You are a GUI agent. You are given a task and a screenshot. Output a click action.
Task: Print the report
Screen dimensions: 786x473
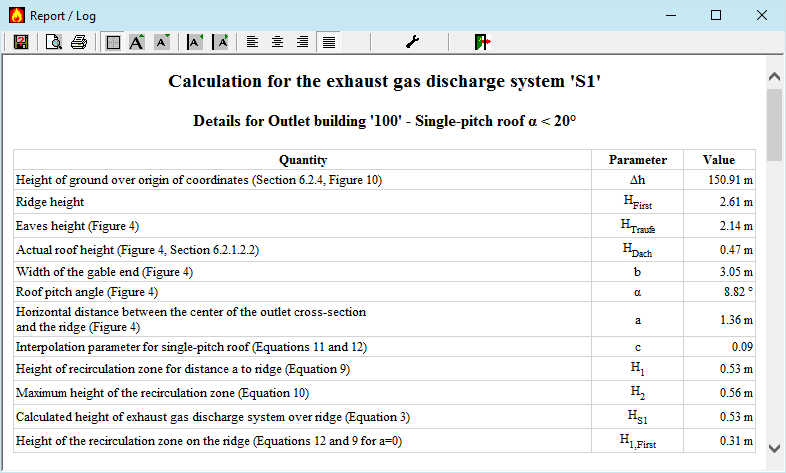[79, 42]
